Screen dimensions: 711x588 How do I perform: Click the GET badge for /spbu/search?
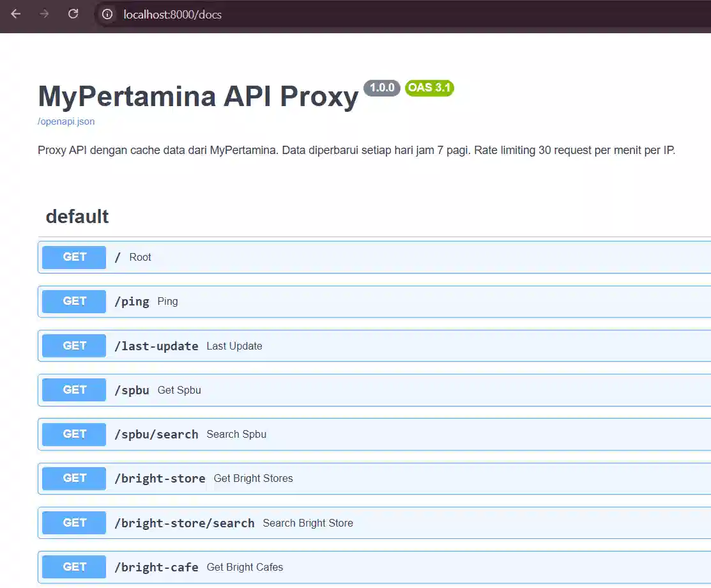tap(74, 434)
